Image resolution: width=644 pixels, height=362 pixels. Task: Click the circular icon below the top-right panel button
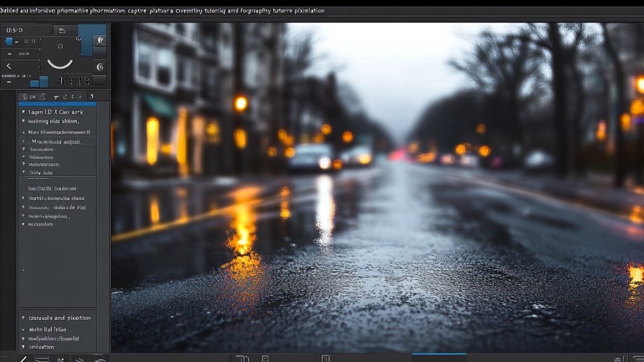(x=99, y=67)
